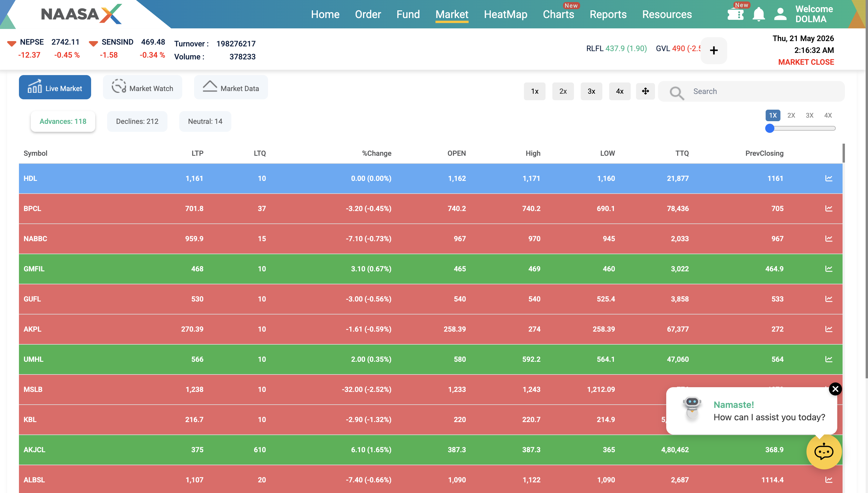Select the Market menu

(x=452, y=14)
